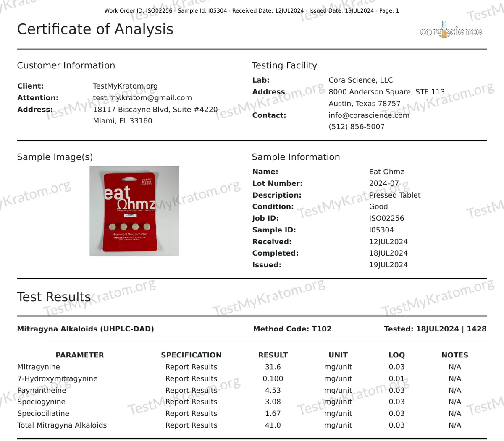Select the 7-Hydroxymitragynine parameter label
The width and height of the screenshot is (504, 441).
[x=58, y=378]
